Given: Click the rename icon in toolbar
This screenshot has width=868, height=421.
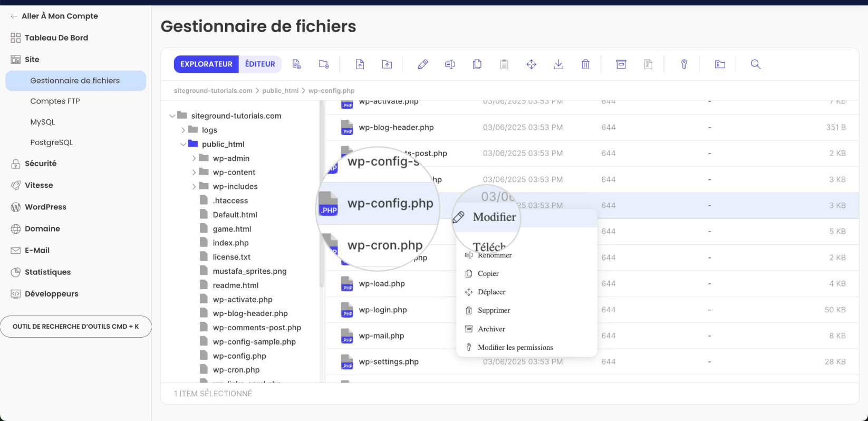Looking at the screenshot, I should tap(450, 64).
